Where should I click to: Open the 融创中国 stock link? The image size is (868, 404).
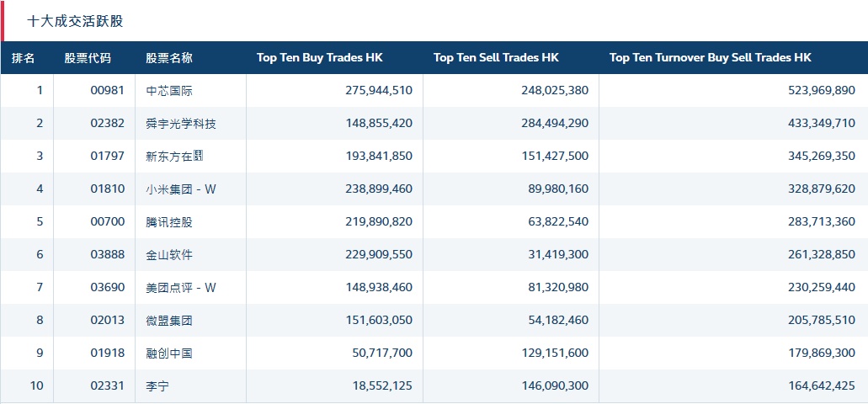169,353
